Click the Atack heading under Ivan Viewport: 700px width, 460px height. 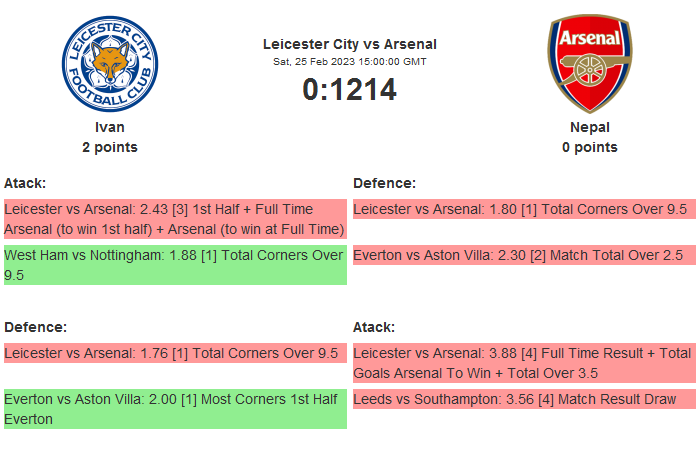tap(25, 183)
